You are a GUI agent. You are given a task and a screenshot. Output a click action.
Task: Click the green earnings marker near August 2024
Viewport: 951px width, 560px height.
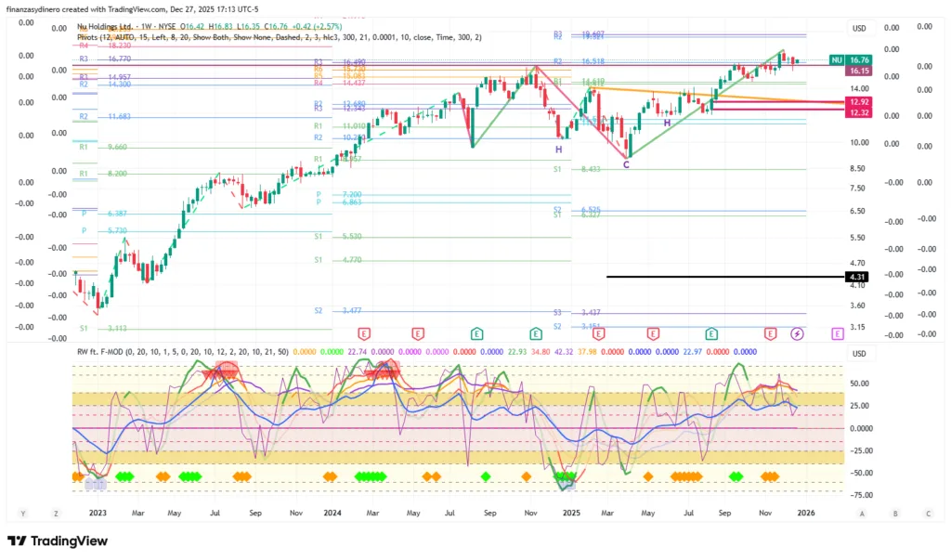[x=476, y=333]
